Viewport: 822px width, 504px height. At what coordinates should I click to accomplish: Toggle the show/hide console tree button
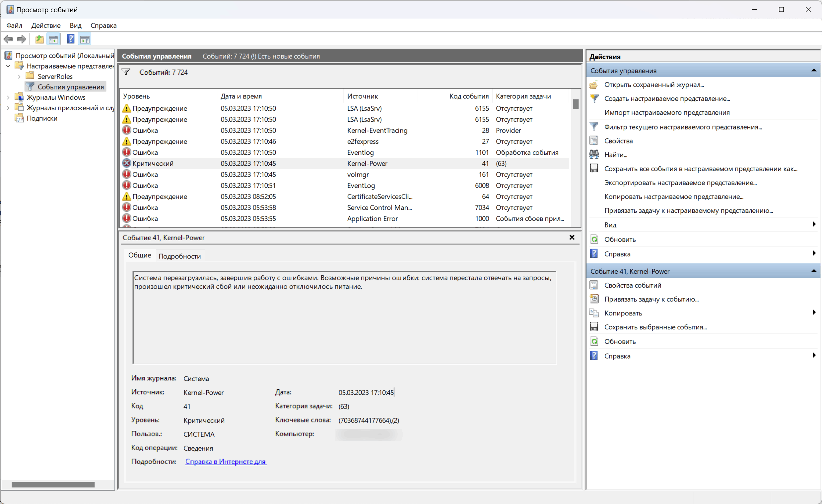point(53,39)
